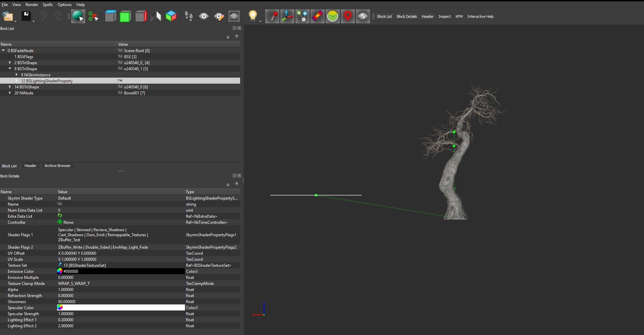
Task: Click the color wheel icon in Specular Color row
Action: 60,307
